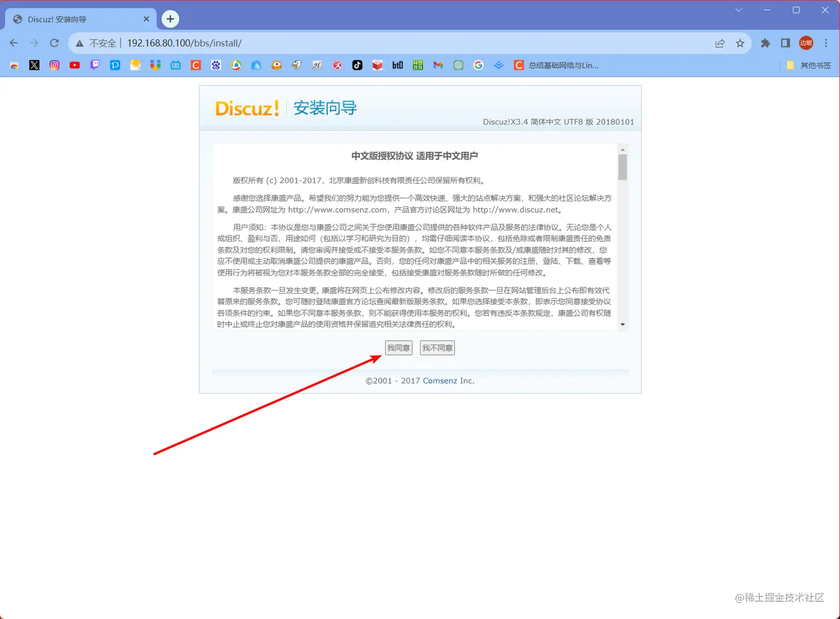
Task: Open a new tab with plus button
Action: point(170,19)
